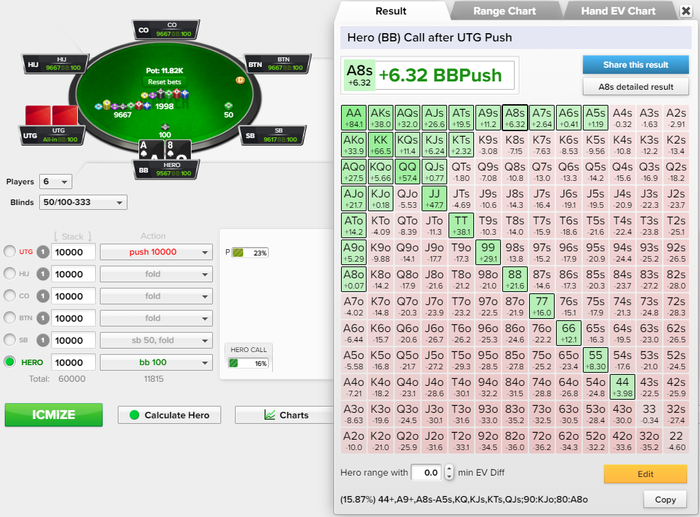Switch to the Hand EV Chart tab
Image resolution: width=700 pixels, height=517 pixels.
pyautogui.click(x=618, y=11)
